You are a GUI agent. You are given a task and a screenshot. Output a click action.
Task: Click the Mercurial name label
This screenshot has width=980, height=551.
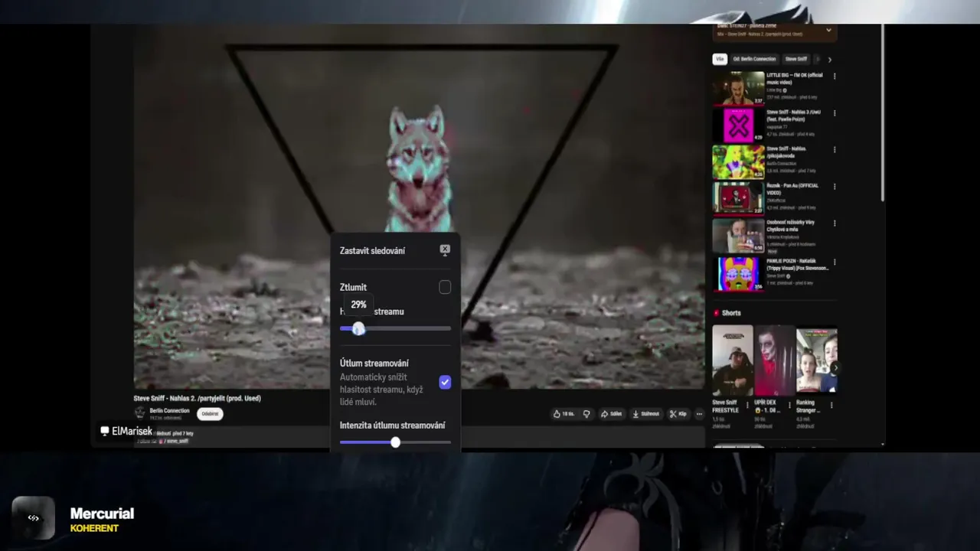[102, 514]
